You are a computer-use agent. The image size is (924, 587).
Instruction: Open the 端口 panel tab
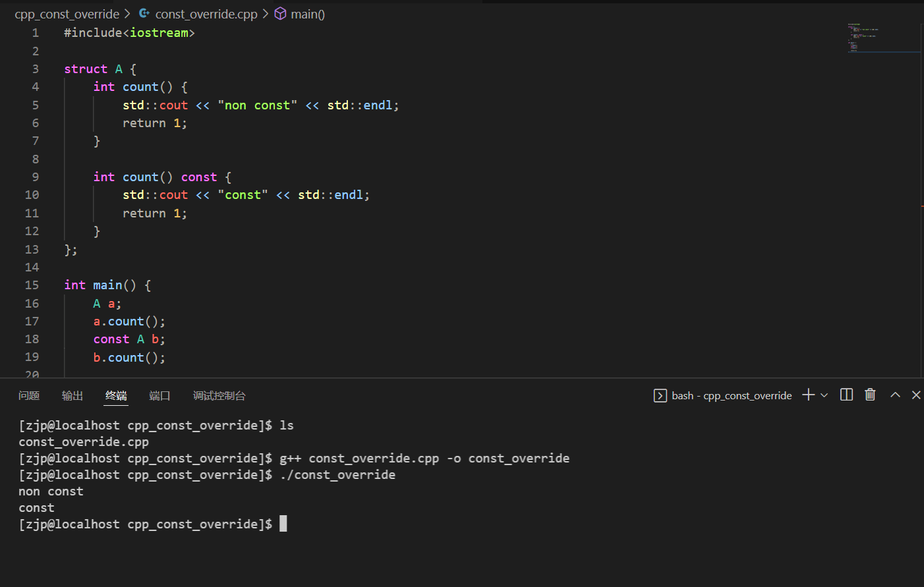(159, 395)
